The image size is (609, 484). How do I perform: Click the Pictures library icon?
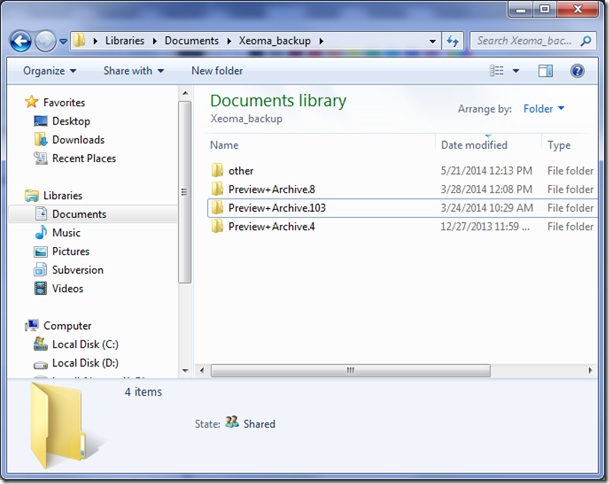pos(40,251)
